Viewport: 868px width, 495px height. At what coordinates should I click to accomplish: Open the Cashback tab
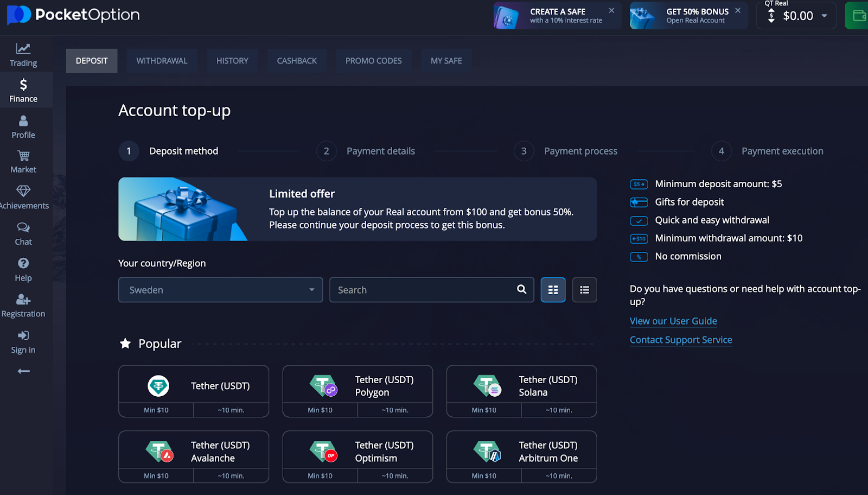click(x=297, y=61)
